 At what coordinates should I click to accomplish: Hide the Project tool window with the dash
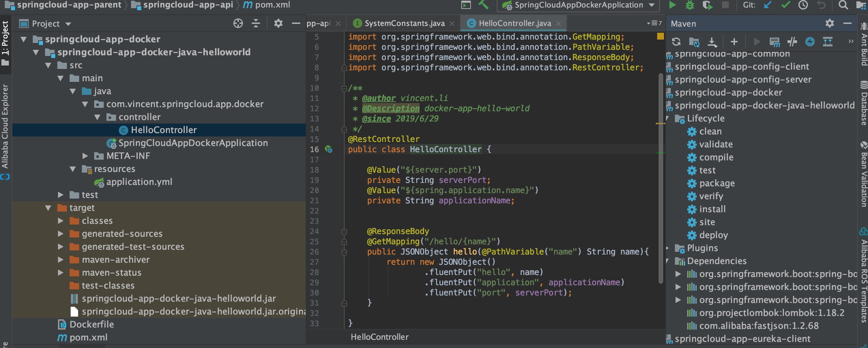click(x=296, y=23)
